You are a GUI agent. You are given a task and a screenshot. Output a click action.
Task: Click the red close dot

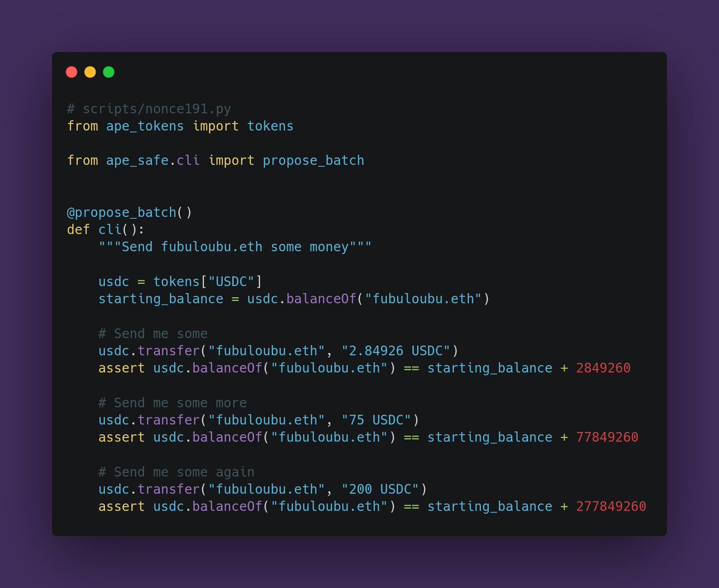pyautogui.click(x=71, y=72)
